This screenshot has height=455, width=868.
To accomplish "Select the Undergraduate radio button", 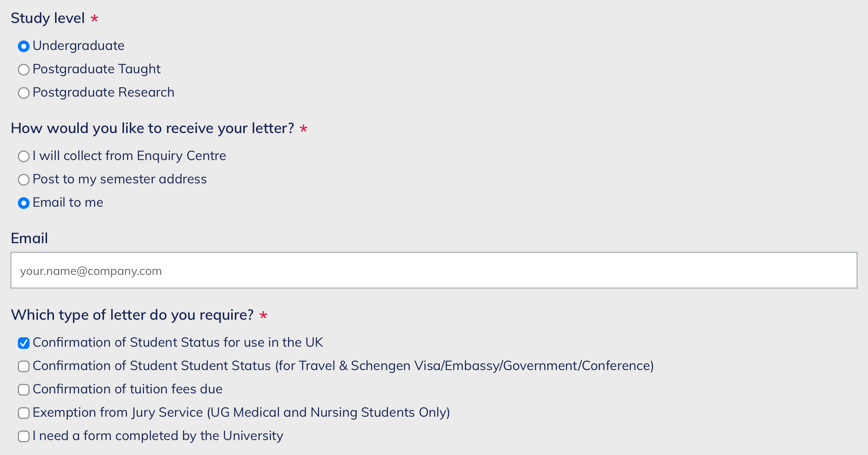I will pos(24,46).
